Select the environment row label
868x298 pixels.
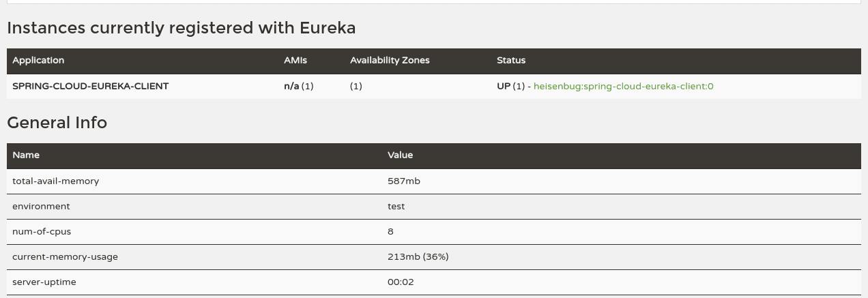(41, 207)
